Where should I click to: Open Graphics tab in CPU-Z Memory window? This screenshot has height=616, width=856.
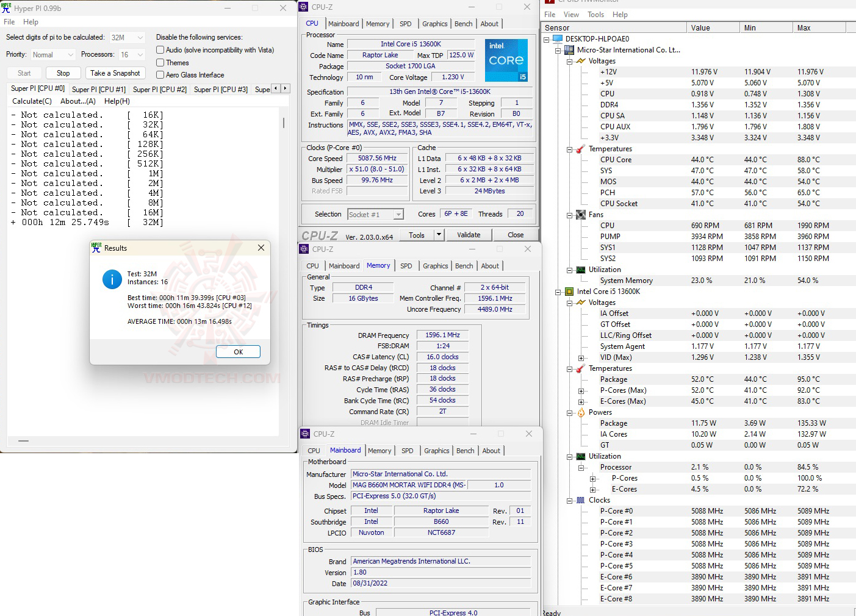436,266
